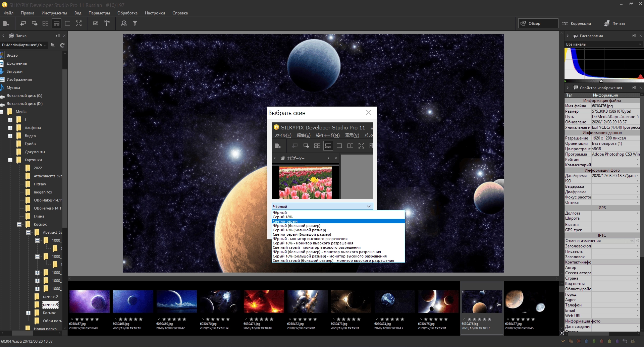The image size is (644, 347).
Task: Open the hammer tool icon in toolbar
Action: (x=107, y=23)
